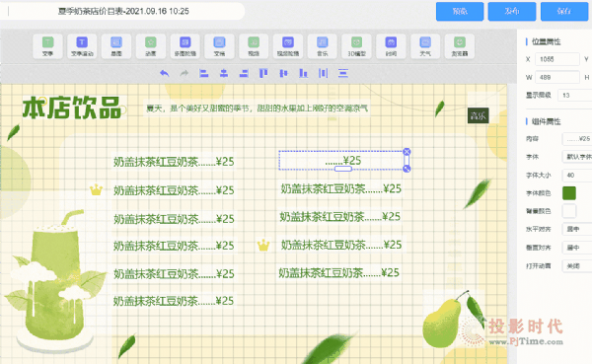
Task: Click the 字体大小 font size field
Action: pos(577,175)
